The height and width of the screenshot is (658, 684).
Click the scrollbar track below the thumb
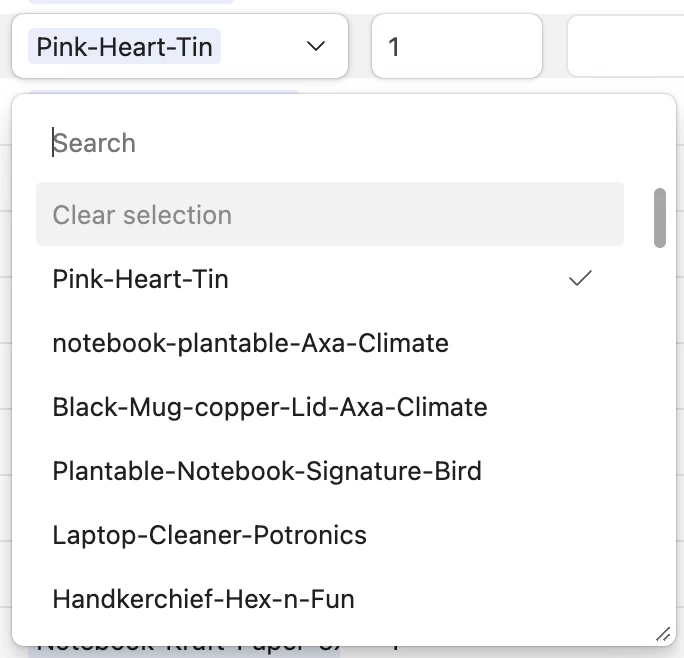coord(660,420)
